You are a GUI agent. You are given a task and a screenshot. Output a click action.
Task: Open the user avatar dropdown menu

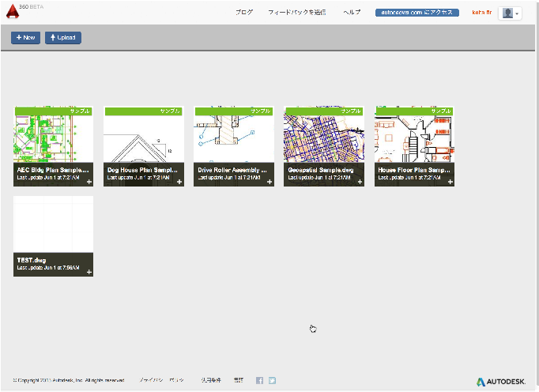(510, 13)
